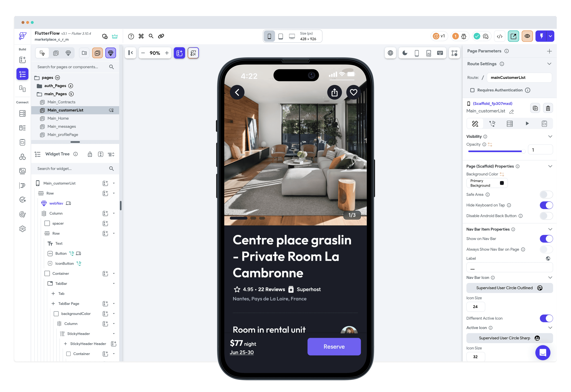
Task: Select the Main_Home page
Action: tap(58, 118)
